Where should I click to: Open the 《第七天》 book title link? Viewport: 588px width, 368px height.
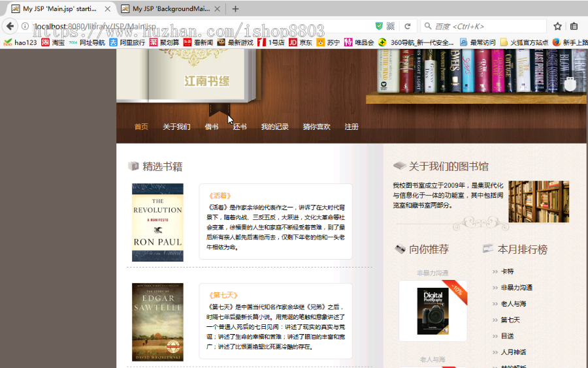pos(223,295)
